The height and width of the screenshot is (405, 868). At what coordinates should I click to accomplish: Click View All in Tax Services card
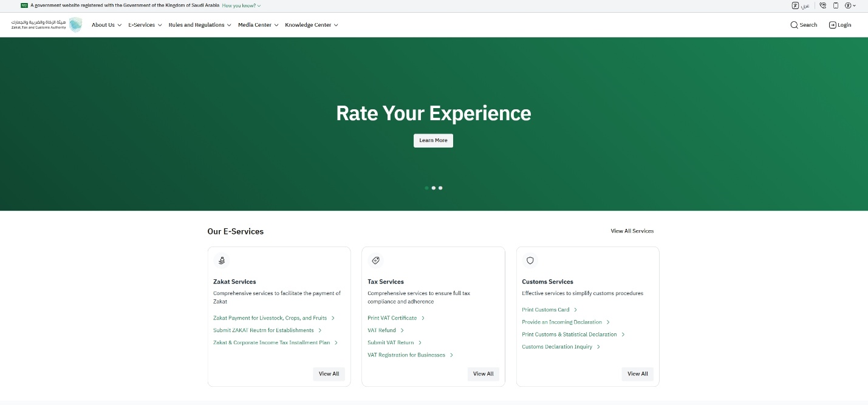click(483, 374)
